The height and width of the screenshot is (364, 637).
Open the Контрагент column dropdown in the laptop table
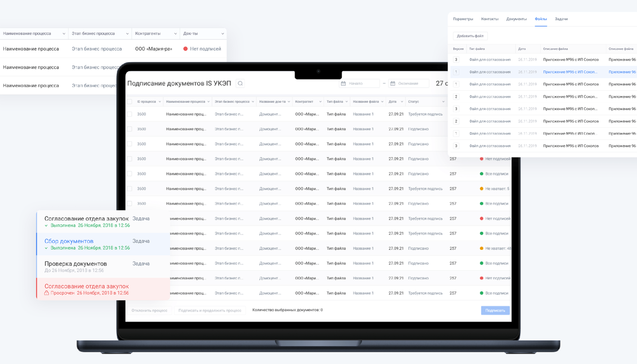[x=321, y=101]
